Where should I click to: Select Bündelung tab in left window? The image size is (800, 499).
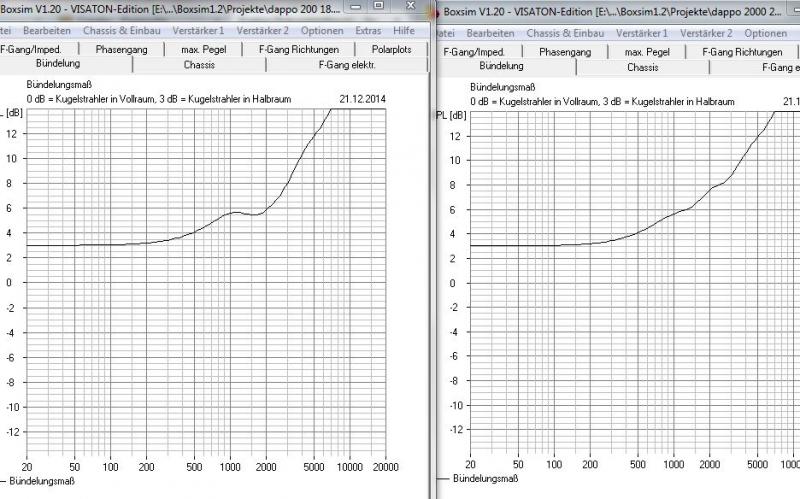tap(58, 64)
